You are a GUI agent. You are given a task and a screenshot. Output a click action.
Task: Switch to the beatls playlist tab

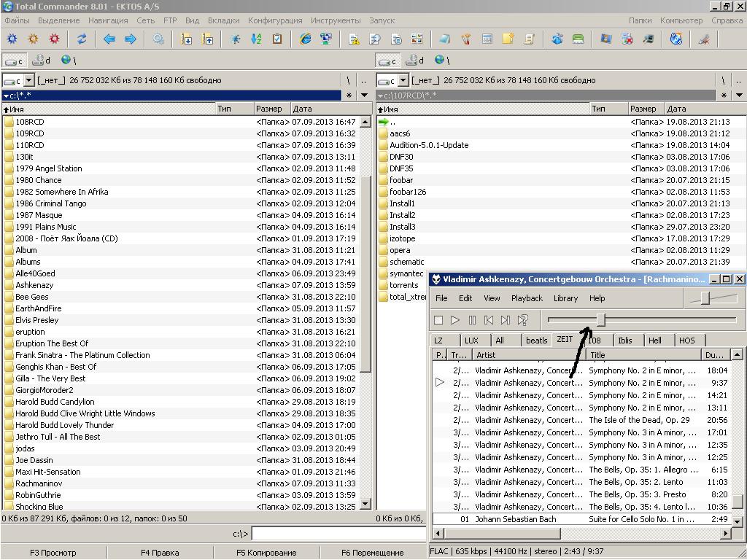point(536,341)
